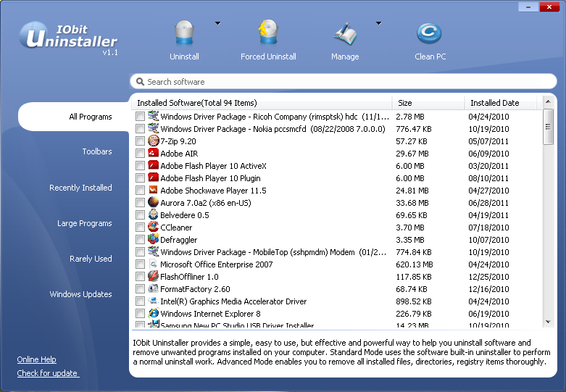Tick the Microsoft Office Enterprise 2007 checkbox

(140, 264)
